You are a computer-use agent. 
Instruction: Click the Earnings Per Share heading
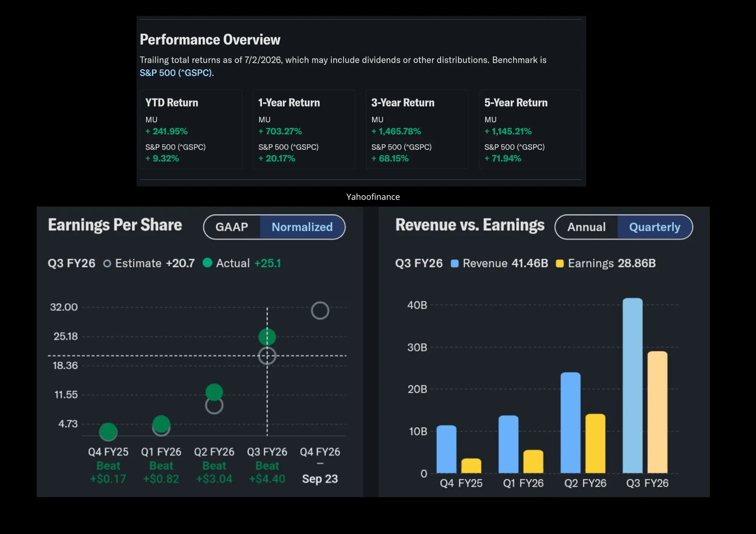tap(115, 225)
